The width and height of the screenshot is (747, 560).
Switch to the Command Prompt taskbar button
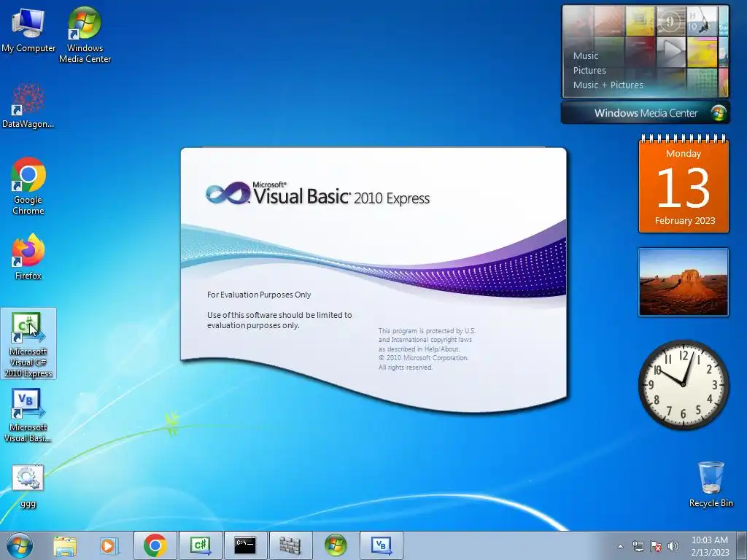click(245, 545)
